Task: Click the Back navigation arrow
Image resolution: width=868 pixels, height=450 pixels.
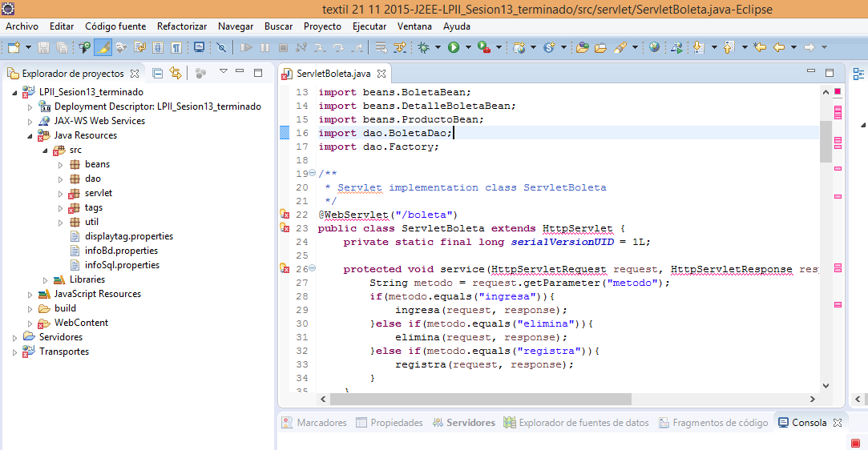Action: (778, 48)
